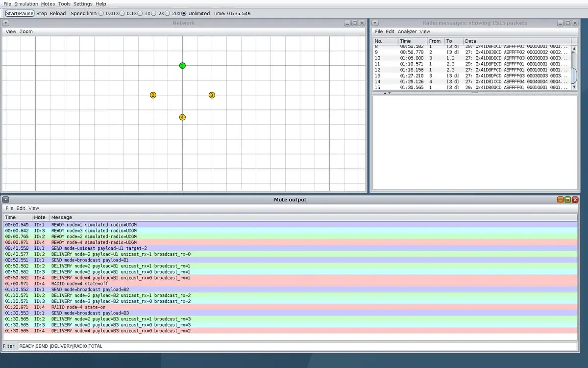This screenshot has height=368, width=588.
Task: Select yellow mote 3 in Network view
Action: tap(212, 95)
